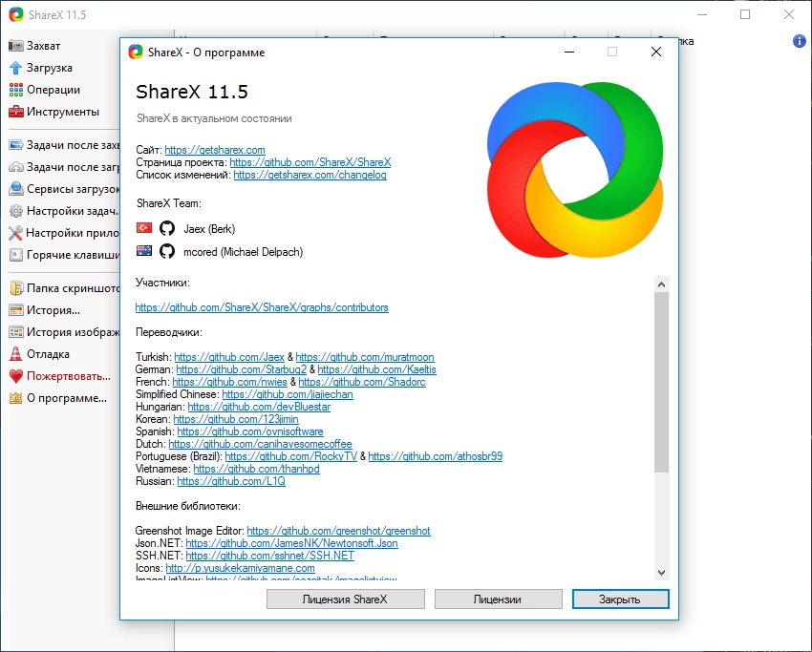Image resolution: width=812 pixels, height=652 pixels.
Task: Open Simplified Chinese github.com/jiajiechan link
Action: coord(288,394)
